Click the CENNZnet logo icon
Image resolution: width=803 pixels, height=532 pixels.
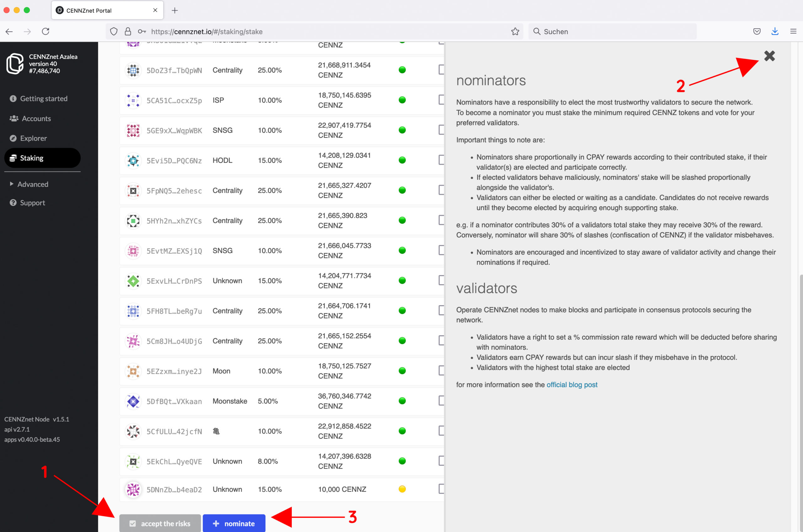pyautogui.click(x=15, y=63)
